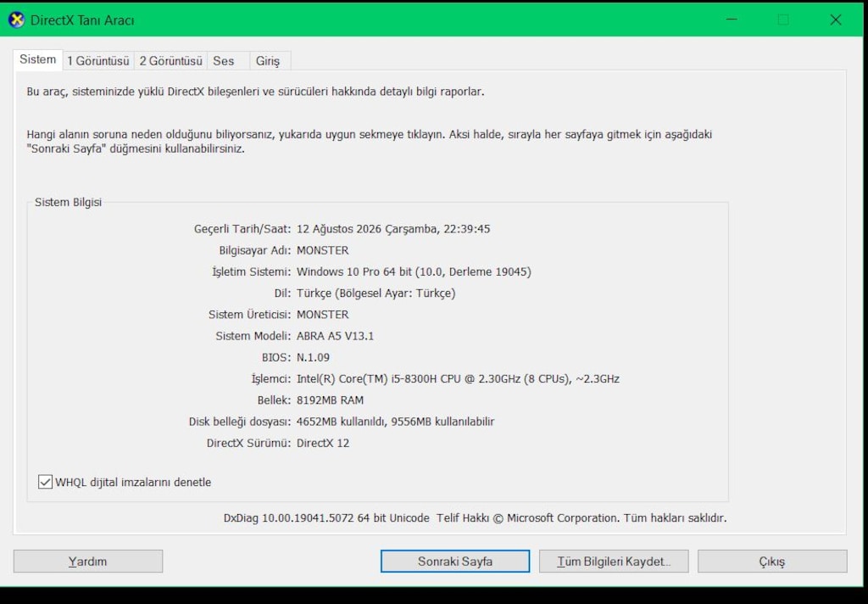Viewport: 868px width, 604px height.
Task: Select the date text 12 Ağustos 2026 Çarşamba
Action: click(x=367, y=229)
